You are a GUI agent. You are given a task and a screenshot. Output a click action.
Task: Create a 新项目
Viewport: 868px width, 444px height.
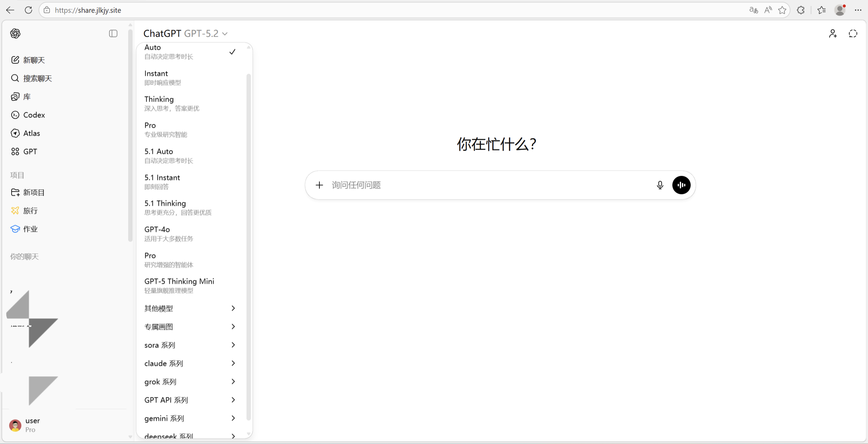(34, 192)
